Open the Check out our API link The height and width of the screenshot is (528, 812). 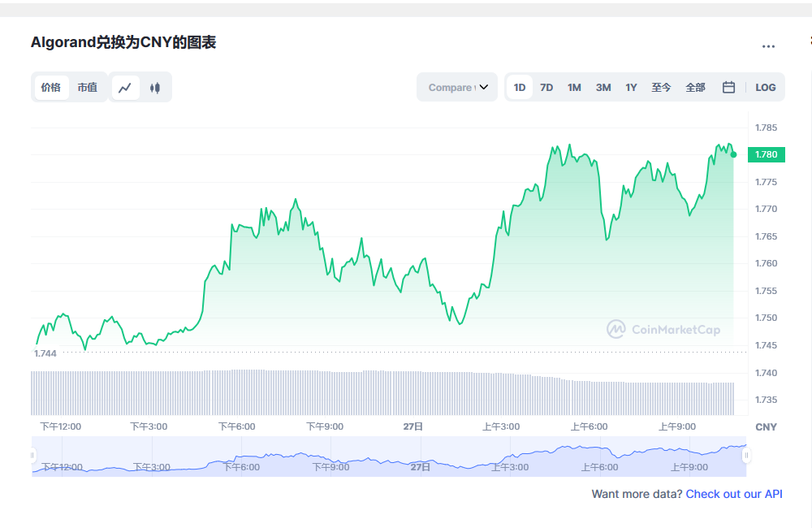click(734, 494)
